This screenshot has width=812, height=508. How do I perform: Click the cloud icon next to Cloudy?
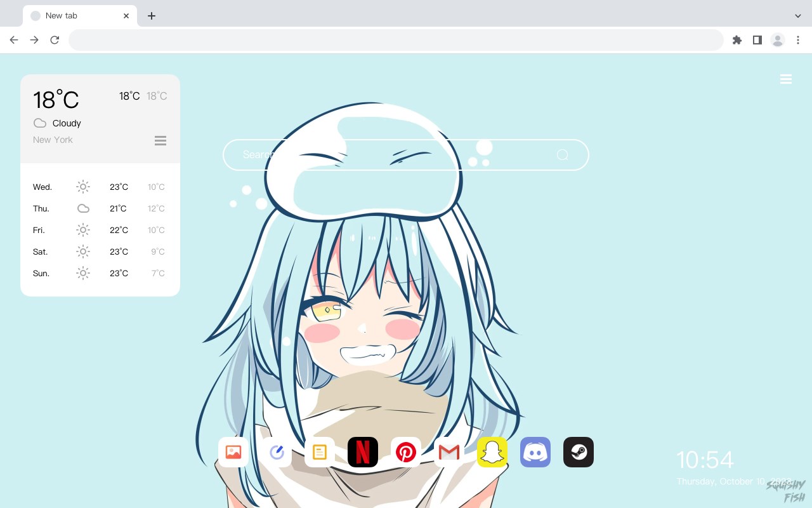point(40,123)
